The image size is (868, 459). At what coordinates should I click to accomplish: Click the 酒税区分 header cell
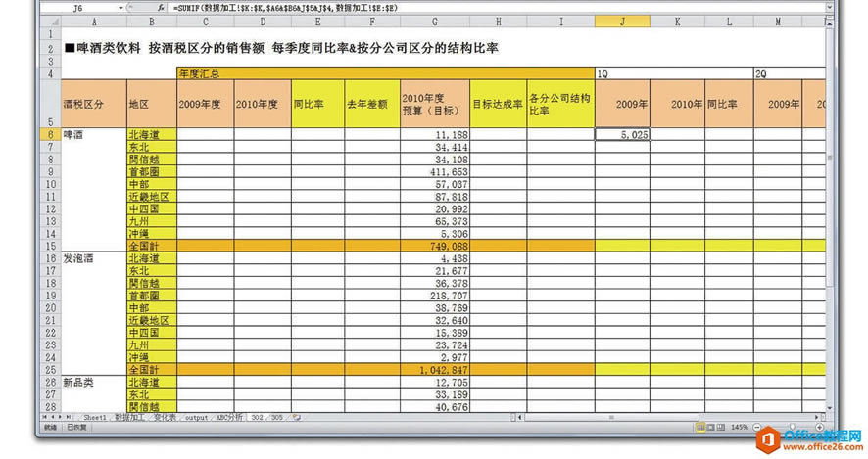coord(94,104)
